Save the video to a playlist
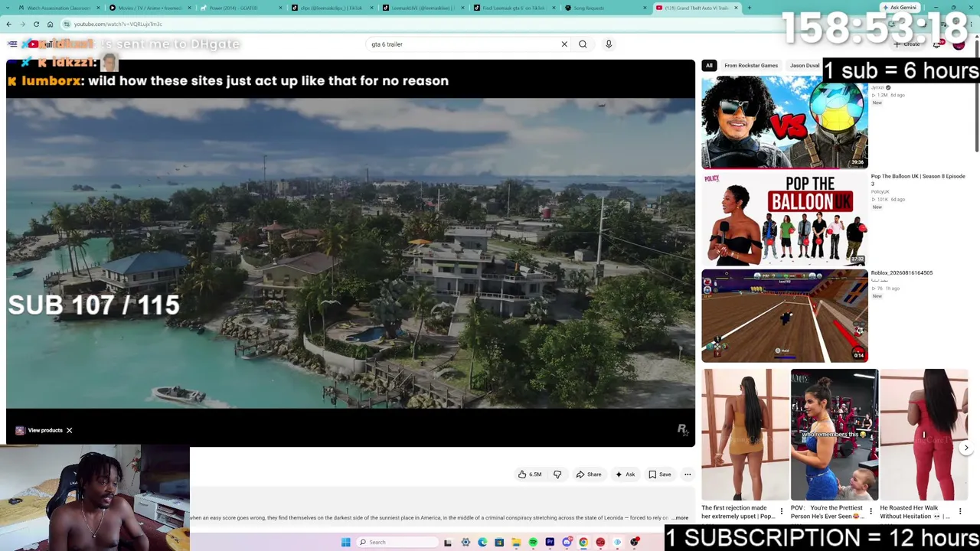Image resolution: width=980 pixels, height=551 pixels. [659, 474]
